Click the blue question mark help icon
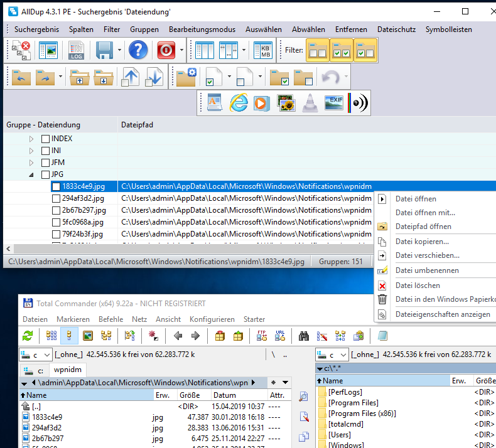This screenshot has height=448, width=496. click(138, 50)
